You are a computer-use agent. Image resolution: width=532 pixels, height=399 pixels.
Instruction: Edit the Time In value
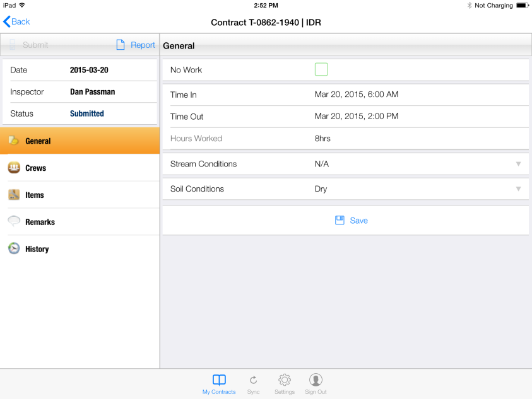357,95
